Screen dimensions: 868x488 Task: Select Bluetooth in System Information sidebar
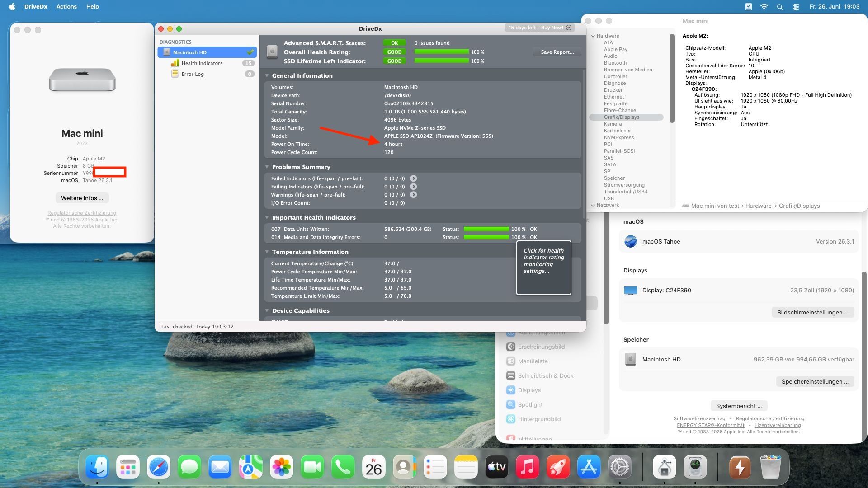click(x=615, y=63)
